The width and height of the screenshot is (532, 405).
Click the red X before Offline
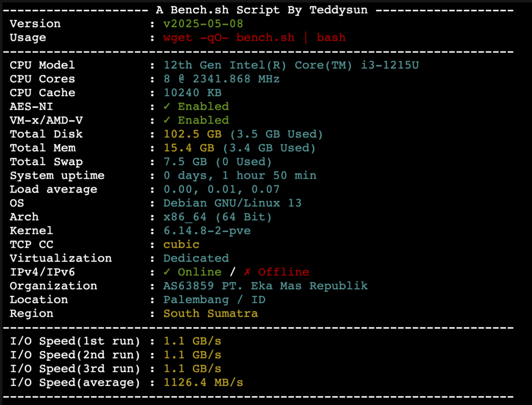(247, 272)
